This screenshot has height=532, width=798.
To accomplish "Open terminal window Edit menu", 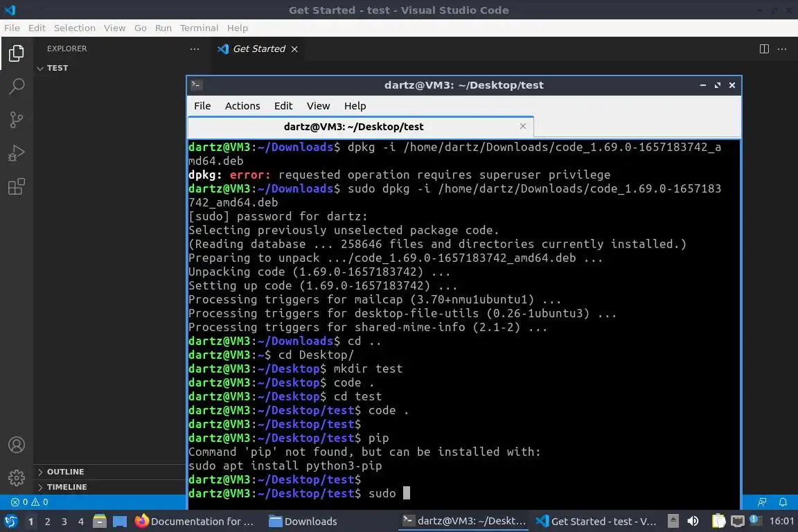I will point(283,106).
